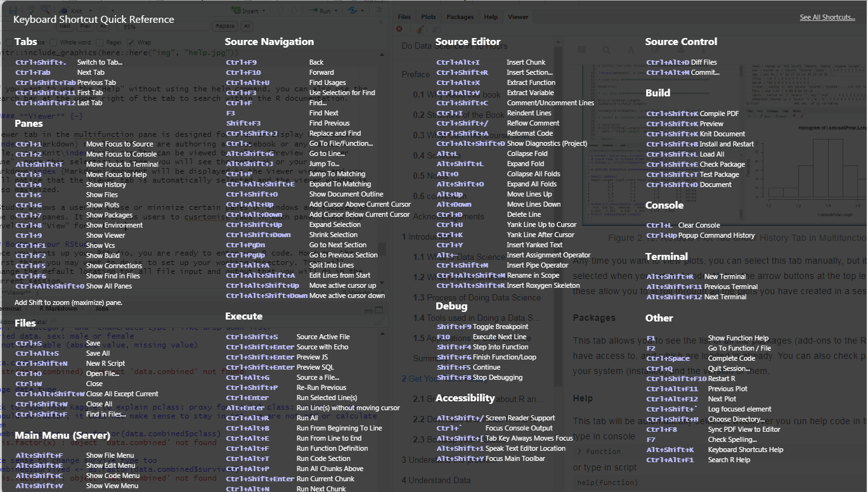Screen dimensions: 868x492
Task: Open Find/Replace with the magnifier icon
Action: click(45, 10)
